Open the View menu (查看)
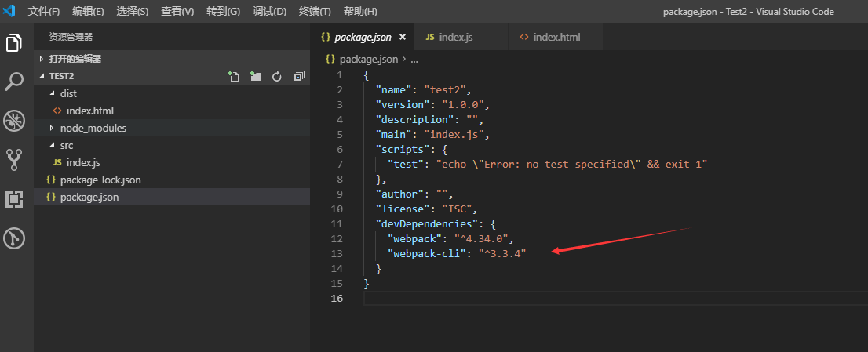The width and height of the screenshot is (868, 352). pyautogui.click(x=177, y=11)
